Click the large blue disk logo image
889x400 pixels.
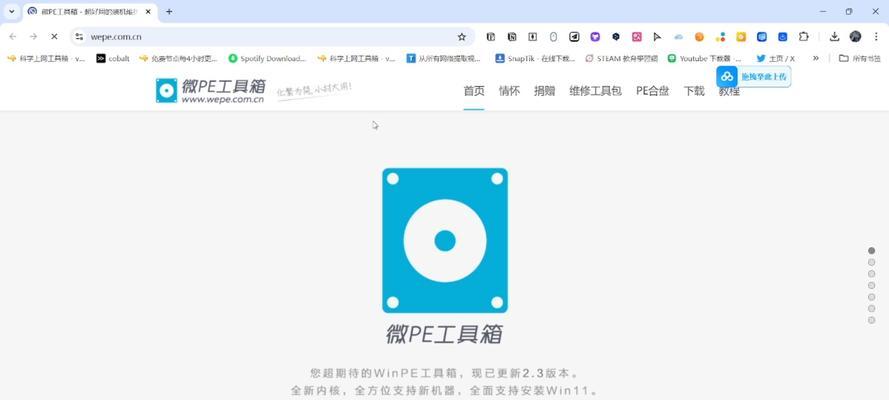click(445, 240)
